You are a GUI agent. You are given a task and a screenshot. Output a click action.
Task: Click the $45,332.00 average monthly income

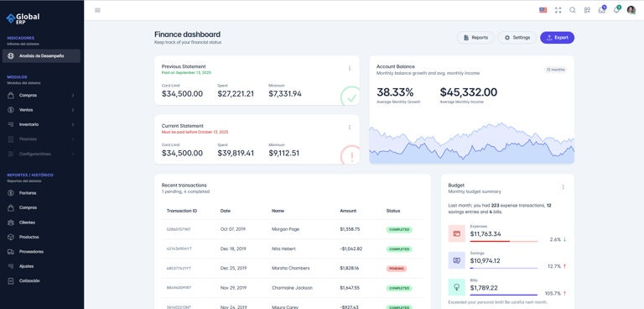[x=468, y=92]
